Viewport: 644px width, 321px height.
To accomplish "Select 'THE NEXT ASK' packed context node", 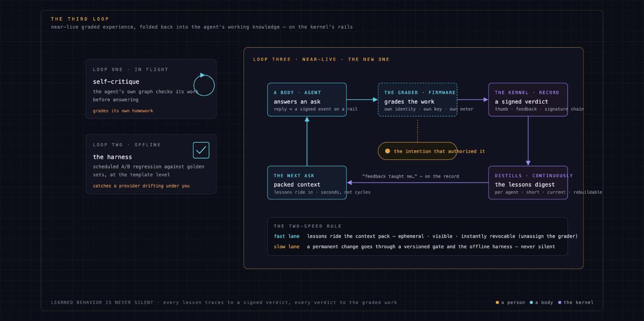I will coord(307,183).
